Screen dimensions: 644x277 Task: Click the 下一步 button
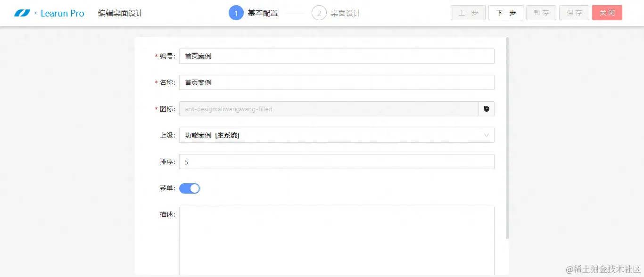(506, 13)
